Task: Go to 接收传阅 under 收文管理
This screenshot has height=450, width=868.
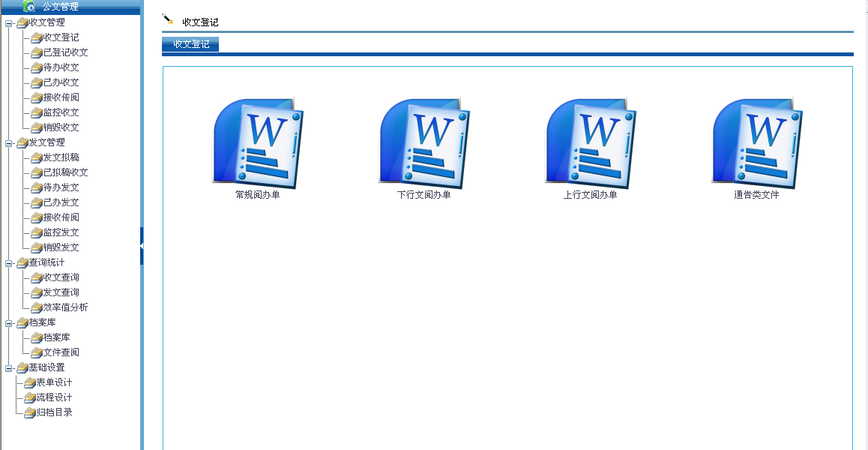Action: (61, 97)
